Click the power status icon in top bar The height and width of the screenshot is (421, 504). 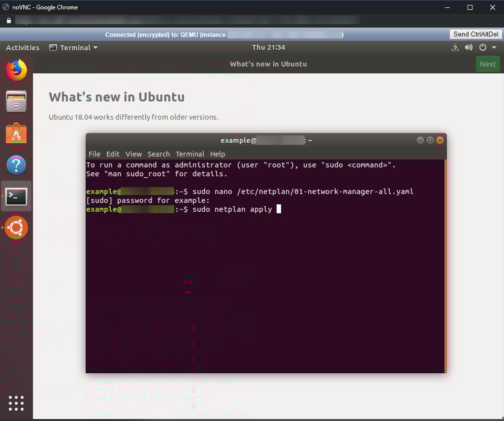click(482, 47)
